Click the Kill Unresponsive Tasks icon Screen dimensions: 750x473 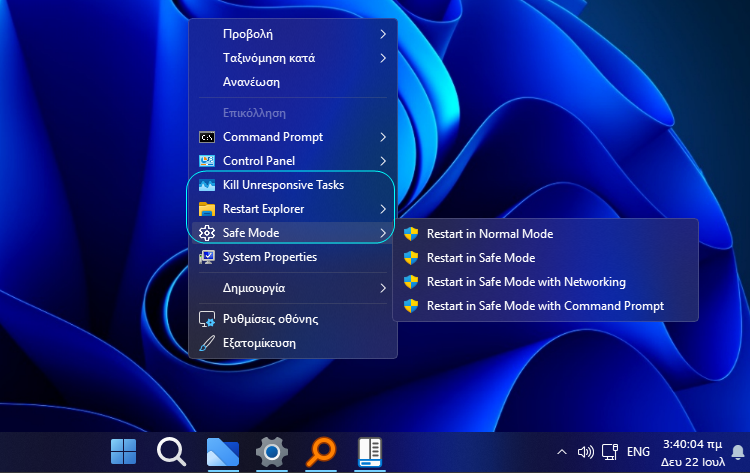coord(207,185)
